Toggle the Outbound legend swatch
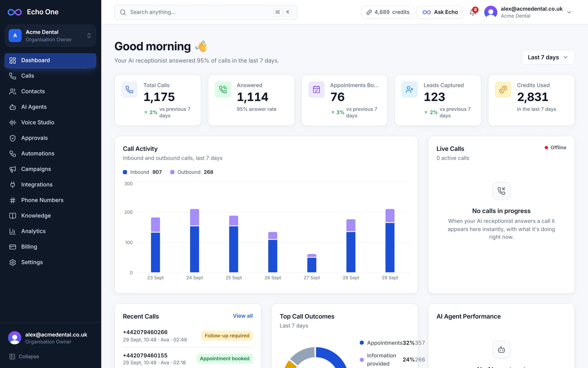This screenshot has width=588, height=368. click(172, 172)
